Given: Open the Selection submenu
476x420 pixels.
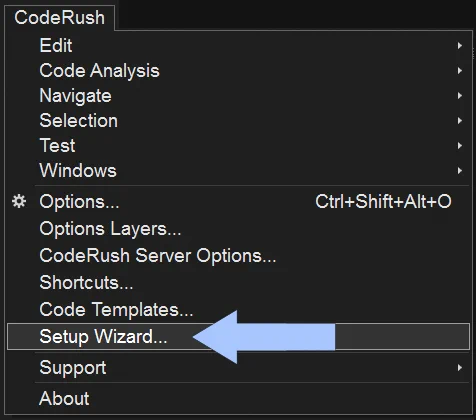Looking at the screenshot, I should (238, 121).
